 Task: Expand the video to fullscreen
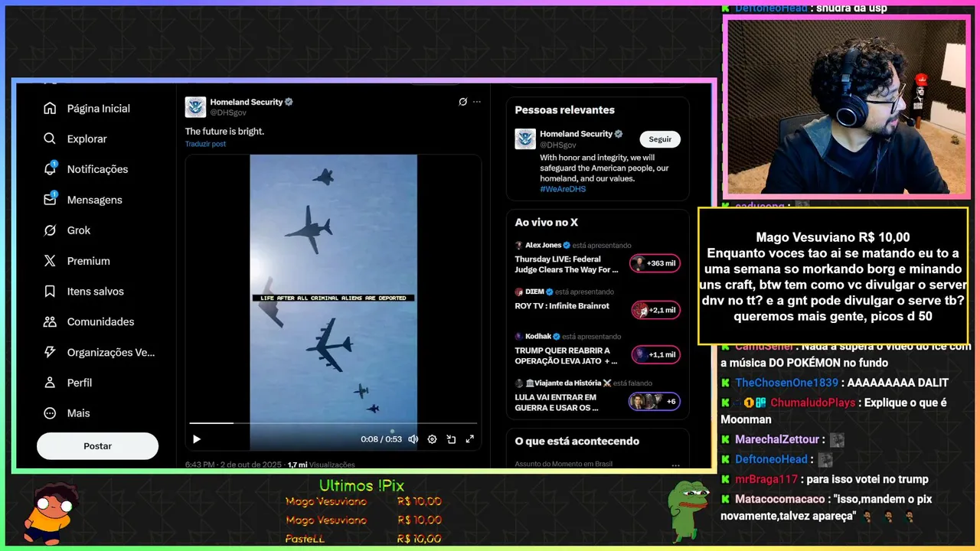click(x=469, y=439)
